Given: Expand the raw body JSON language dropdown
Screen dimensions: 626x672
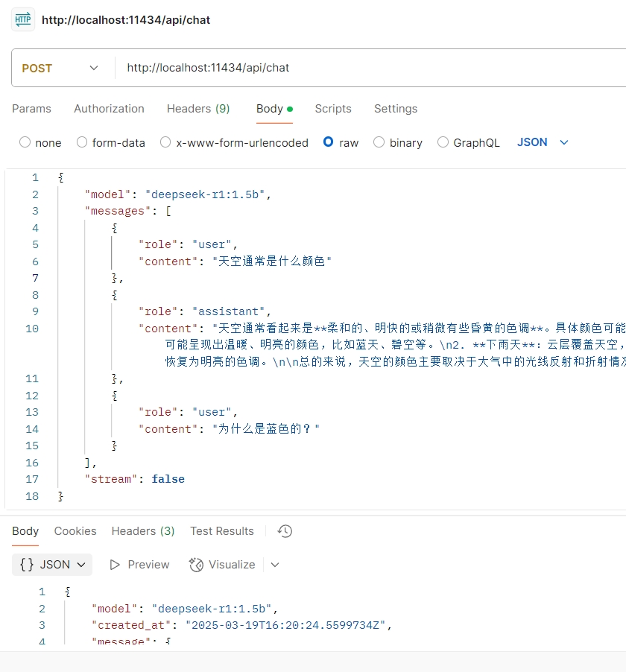Looking at the screenshot, I should coord(543,142).
